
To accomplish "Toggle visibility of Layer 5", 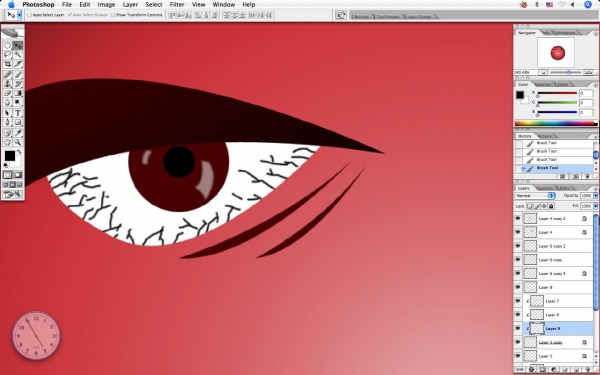I will [518, 356].
